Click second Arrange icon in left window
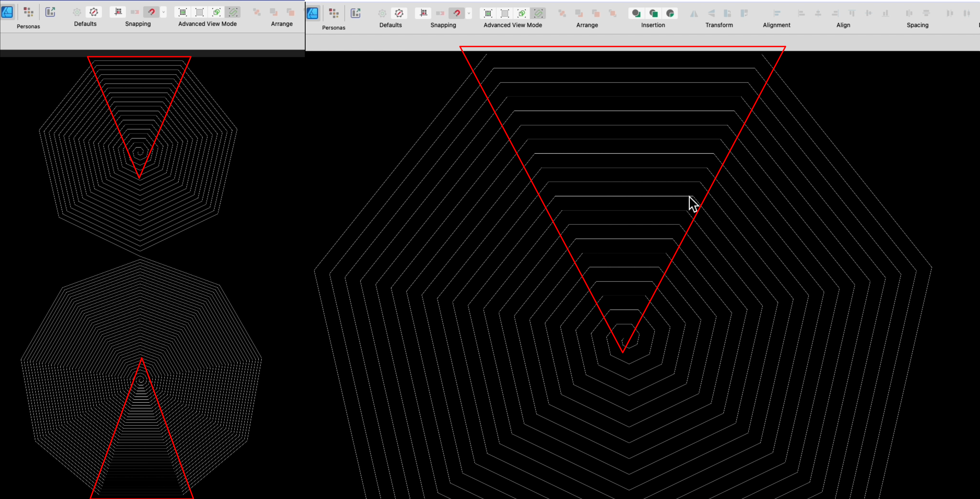980x499 pixels. (x=274, y=12)
